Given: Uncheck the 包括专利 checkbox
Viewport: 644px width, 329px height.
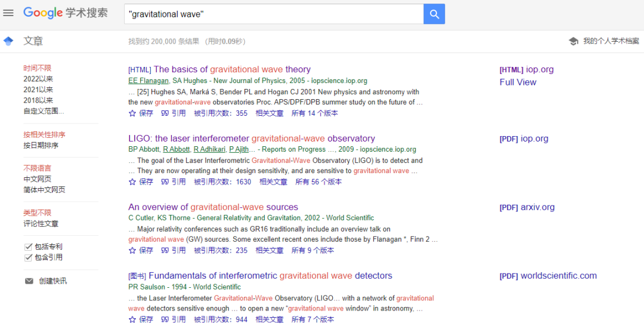Looking at the screenshot, I should pos(29,247).
